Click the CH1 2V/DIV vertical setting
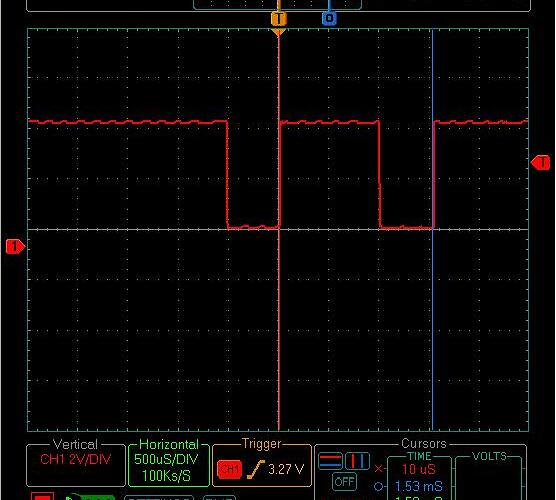 [76, 459]
